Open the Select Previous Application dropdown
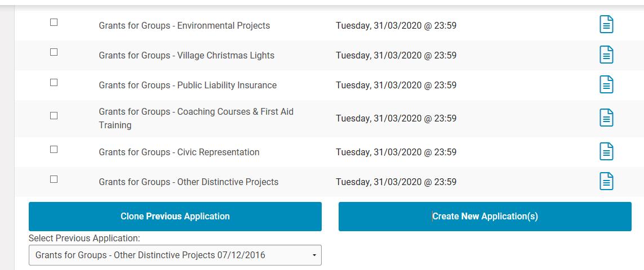The height and width of the screenshot is (270, 644). pyautogui.click(x=175, y=255)
